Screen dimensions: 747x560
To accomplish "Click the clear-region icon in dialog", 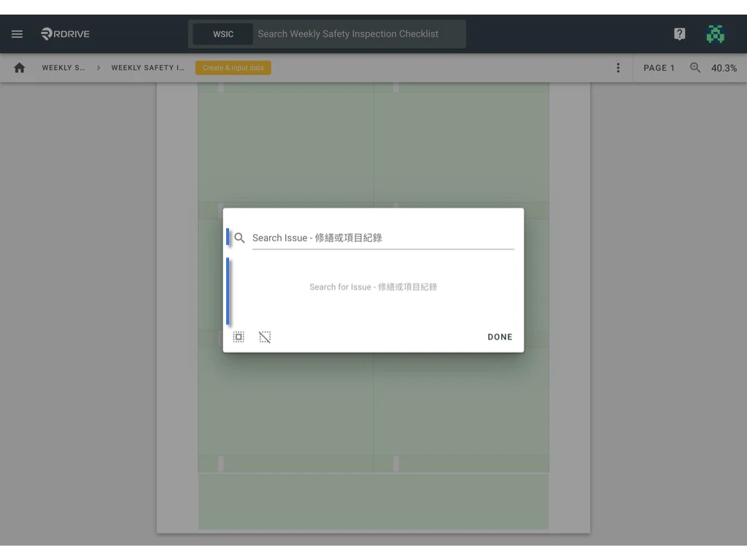I will pos(265,336).
